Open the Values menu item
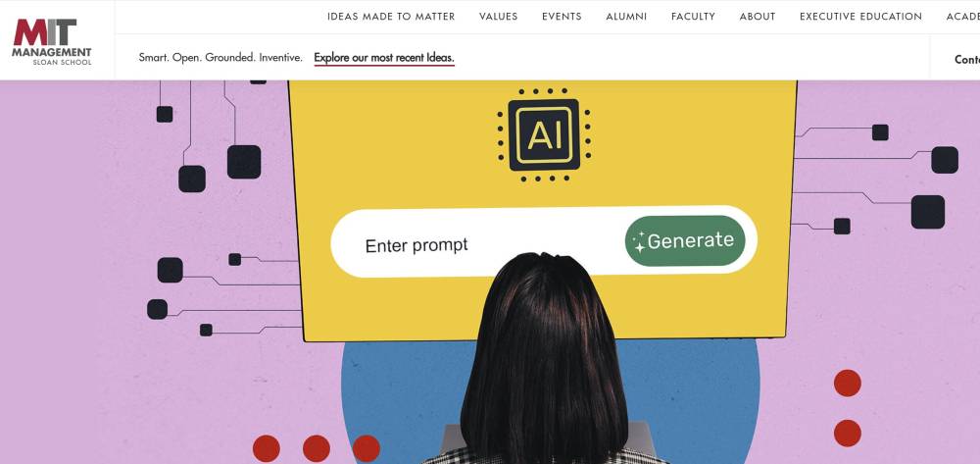 click(498, 17)
